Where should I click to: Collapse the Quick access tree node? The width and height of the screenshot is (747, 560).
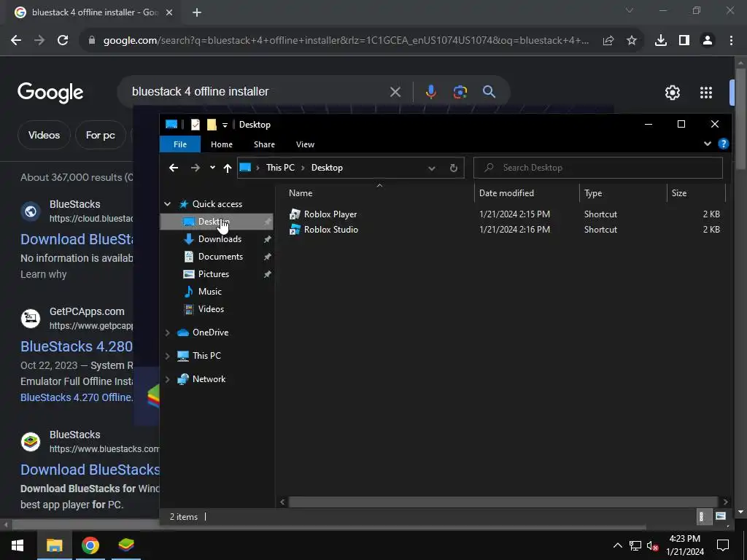point(167,204)
